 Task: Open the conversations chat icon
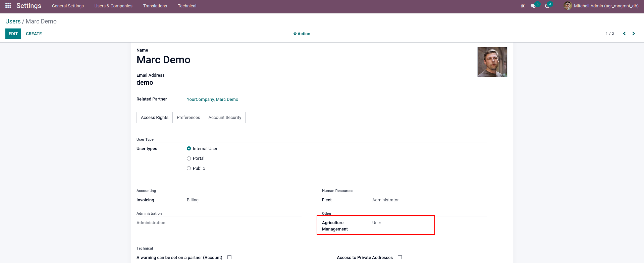coord(533,6)
